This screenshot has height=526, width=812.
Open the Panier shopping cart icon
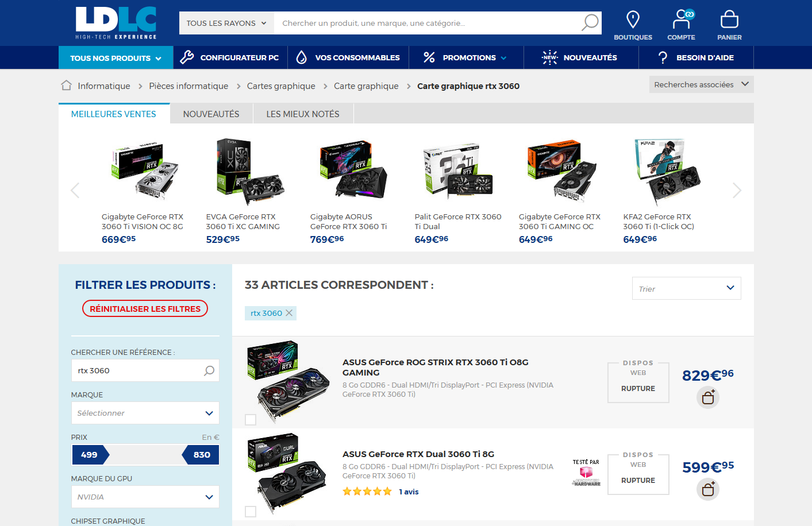click(x=729, y=20)
